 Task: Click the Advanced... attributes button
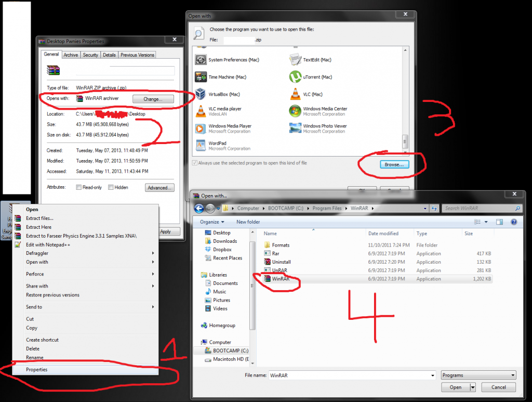159,188
